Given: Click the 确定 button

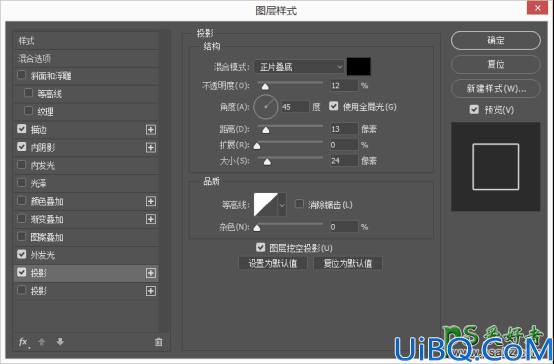Looking at the screenshot, I should click(496, 40).
